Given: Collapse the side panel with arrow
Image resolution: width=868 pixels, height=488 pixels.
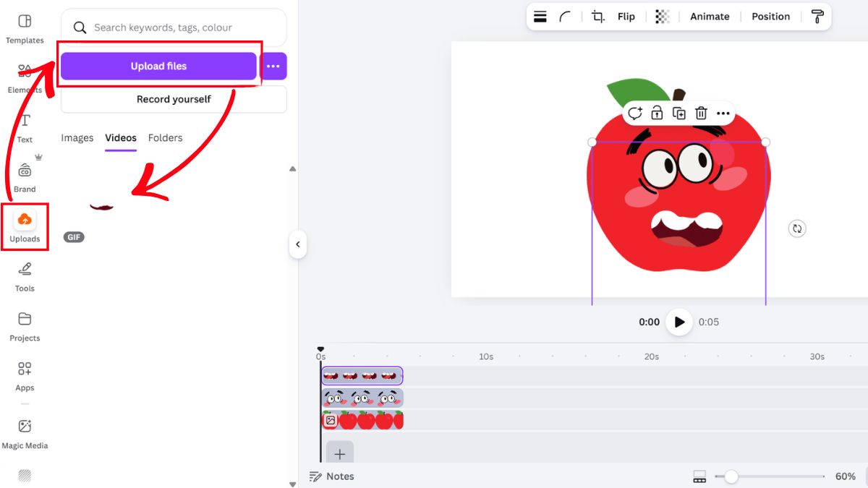Looking at the screenshot, I should (298, 244).
